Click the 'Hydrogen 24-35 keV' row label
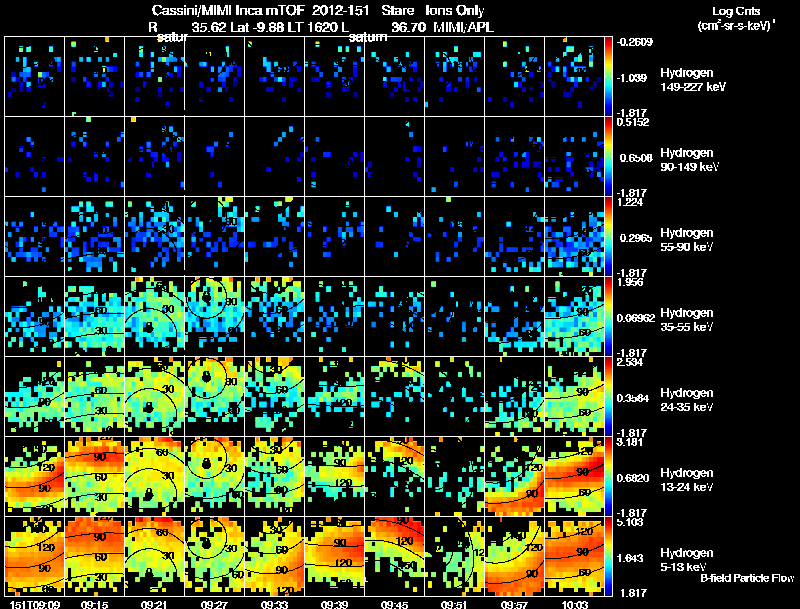 (686, 400)
